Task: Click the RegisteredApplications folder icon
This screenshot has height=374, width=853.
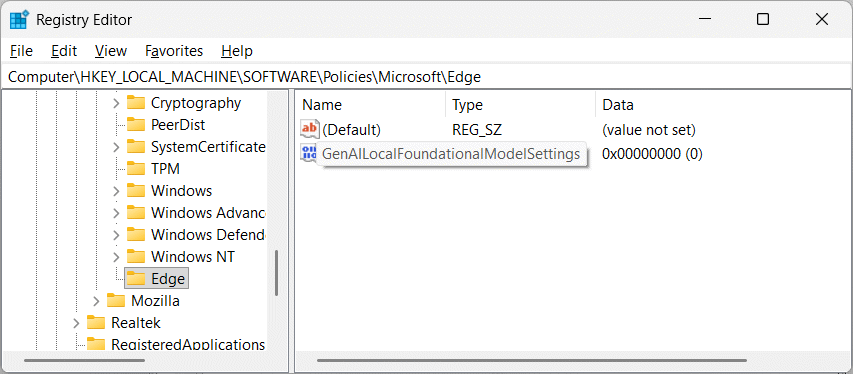Action: click(x=96, y=345)
